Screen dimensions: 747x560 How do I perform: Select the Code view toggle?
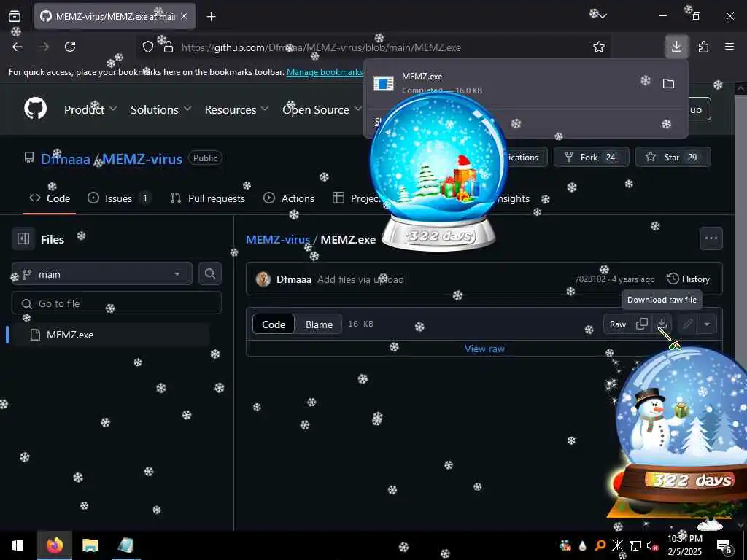[274, 324]
